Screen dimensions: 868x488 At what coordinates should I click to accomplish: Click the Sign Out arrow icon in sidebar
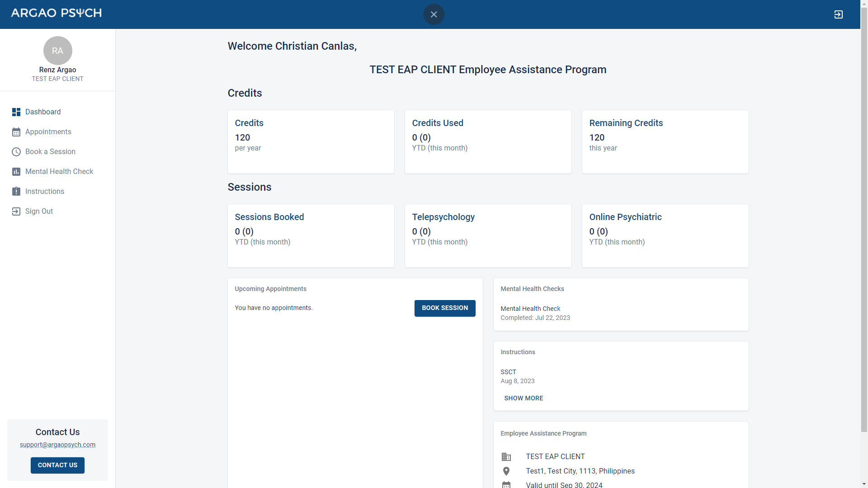[x=16, y=211]
